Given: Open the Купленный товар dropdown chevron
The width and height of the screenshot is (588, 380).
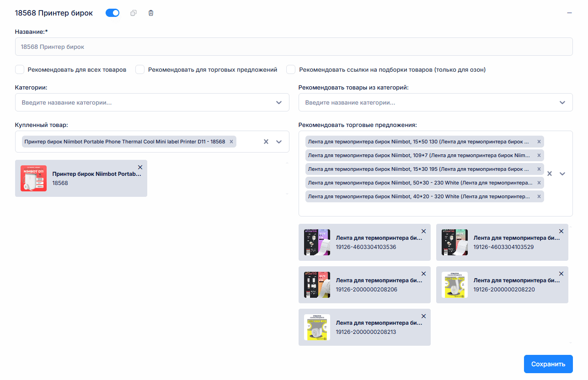Looking at the screenshot, I should click(279, 142).
